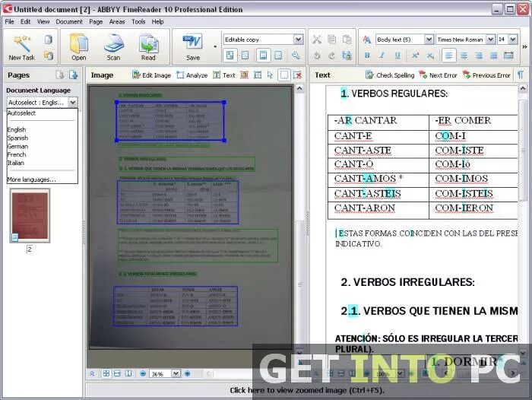
Task: Open the Times New Roman font dropdown
Action: [x=490, y=40]
